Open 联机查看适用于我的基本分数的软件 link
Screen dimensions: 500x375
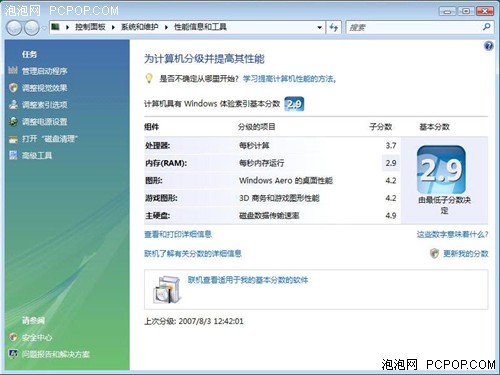click(248, 280)
